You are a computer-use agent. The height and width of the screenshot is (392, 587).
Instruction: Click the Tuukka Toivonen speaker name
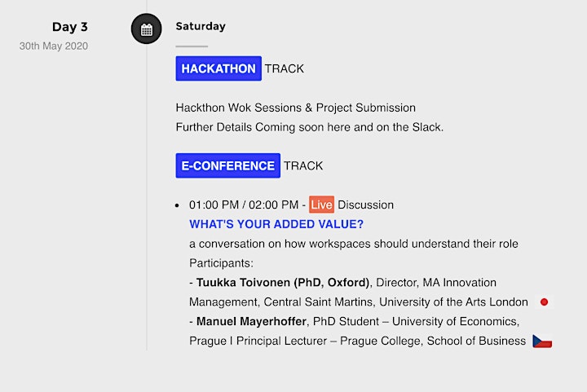click(x=283, y=283)
